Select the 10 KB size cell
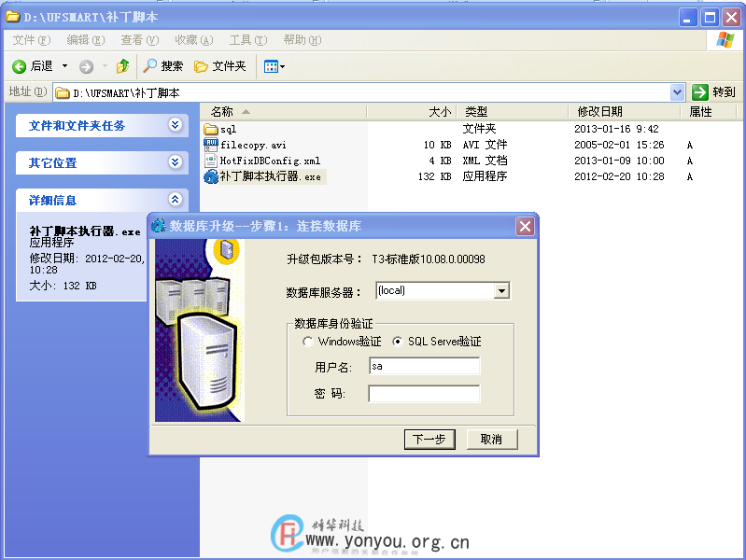 tap(437, 145)
